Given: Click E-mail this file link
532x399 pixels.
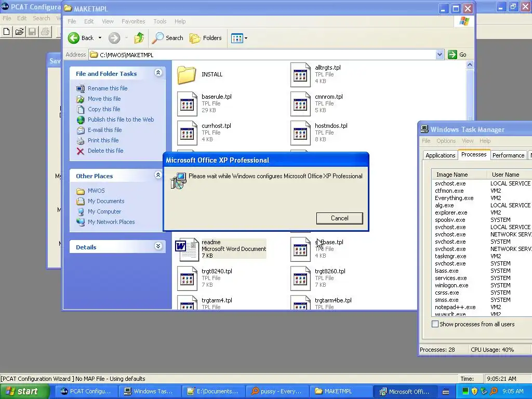Looking at the screenshot, I should [104, 130].
